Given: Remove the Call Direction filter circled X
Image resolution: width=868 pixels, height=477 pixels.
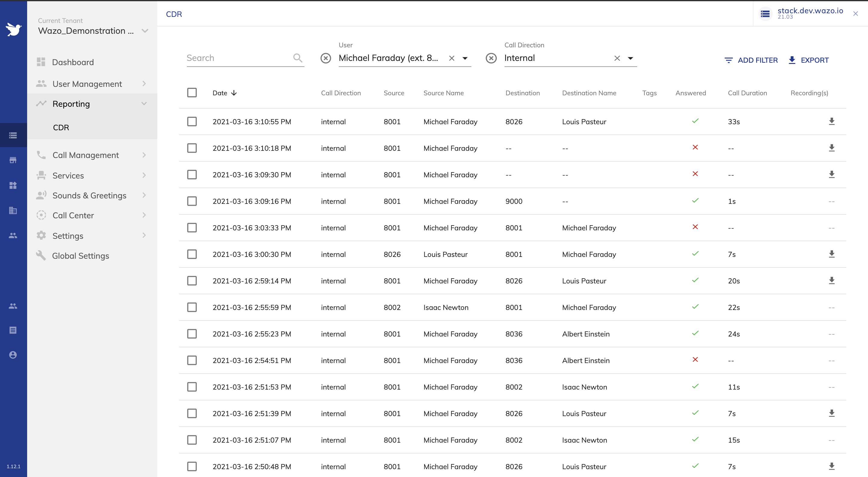Looking at the screenshot, I should (x=491, y=58).
